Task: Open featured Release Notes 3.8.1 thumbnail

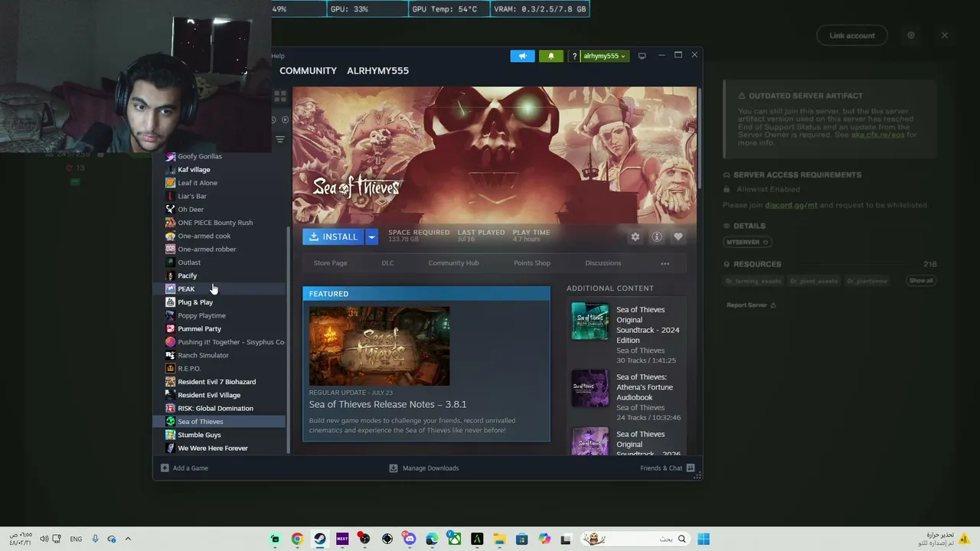Action: pos(379,346)
